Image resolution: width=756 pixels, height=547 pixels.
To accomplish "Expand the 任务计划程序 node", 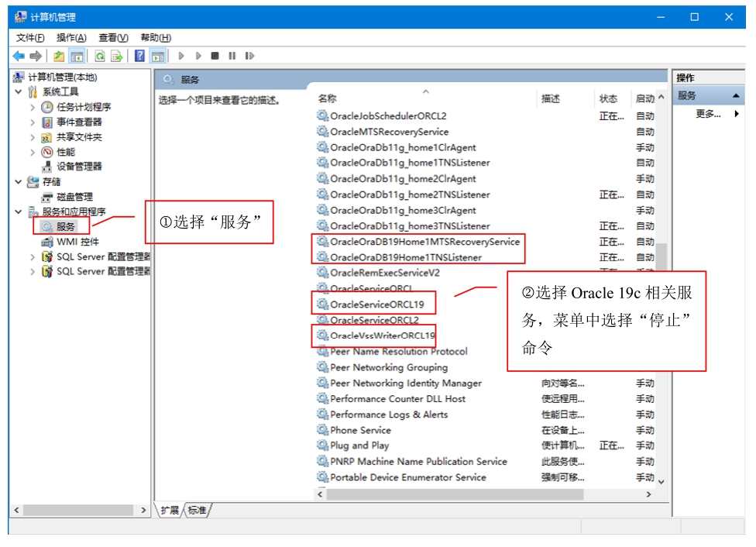I will [x=33, y=107].
